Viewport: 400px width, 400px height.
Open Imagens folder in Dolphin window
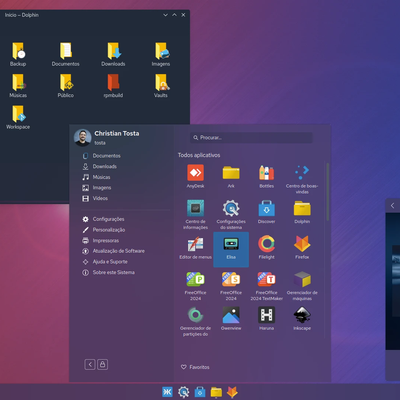(161, 54)
